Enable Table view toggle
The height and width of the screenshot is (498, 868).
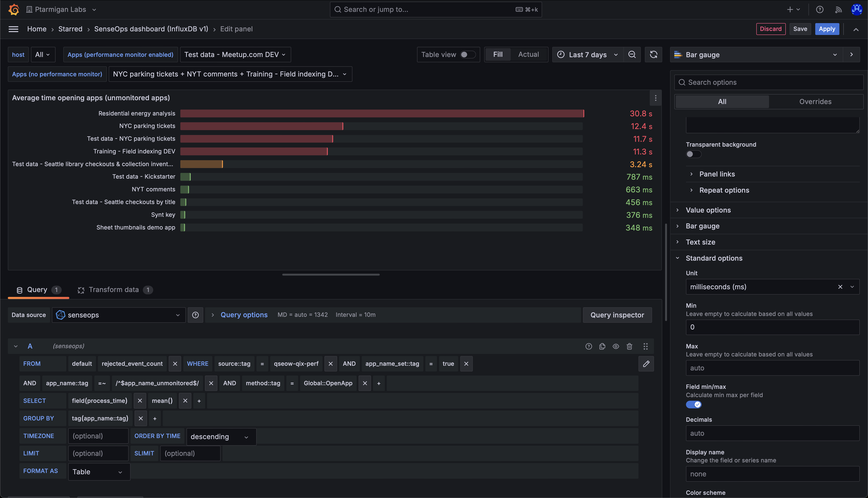[x=467, y=54]
